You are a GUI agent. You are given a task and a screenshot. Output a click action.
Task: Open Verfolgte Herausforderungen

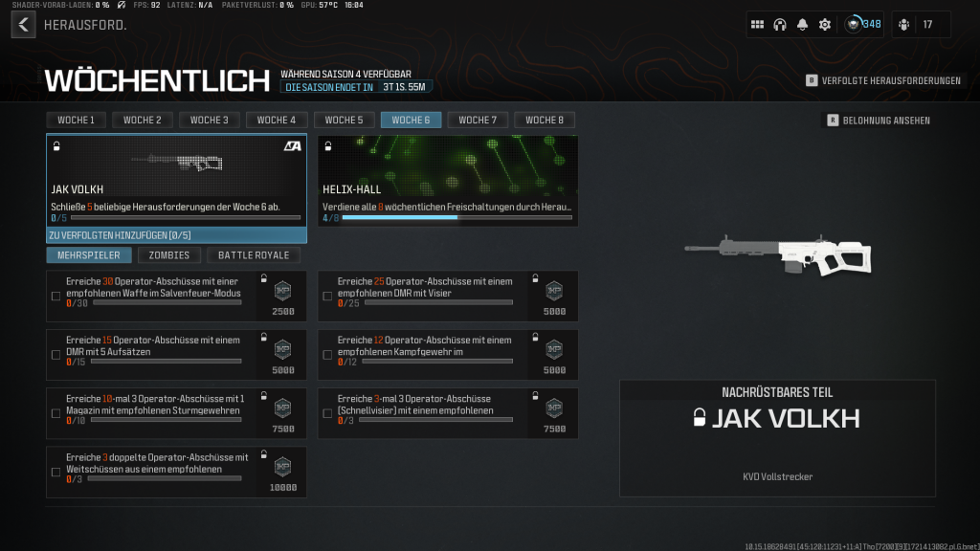[x=882, y=81]
